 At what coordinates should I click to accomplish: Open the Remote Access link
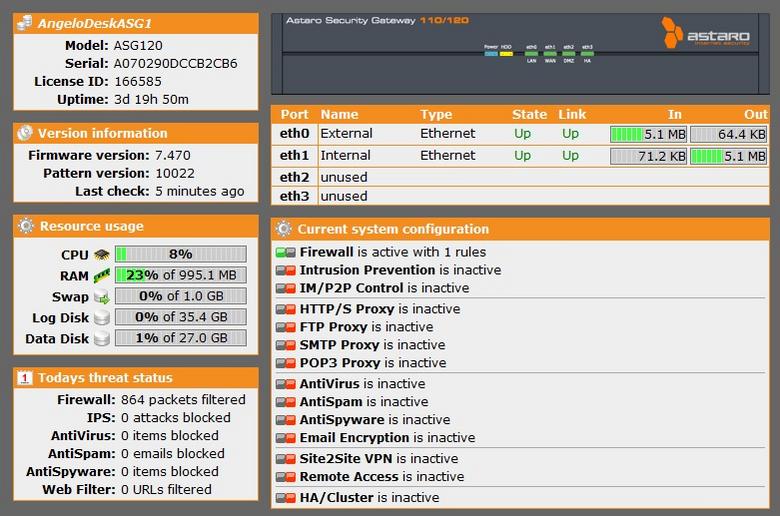[349, 476]
